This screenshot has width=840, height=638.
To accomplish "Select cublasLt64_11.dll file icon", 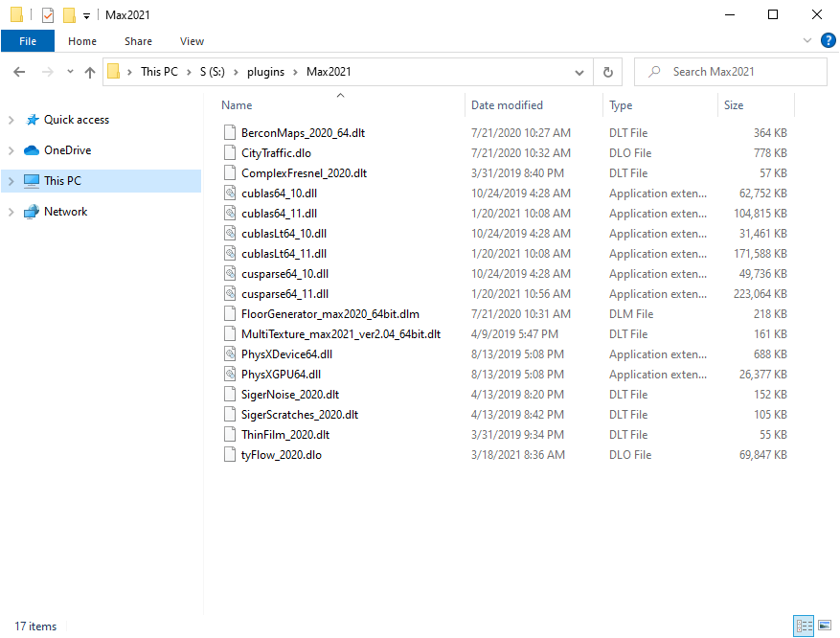I will point(230,253).
